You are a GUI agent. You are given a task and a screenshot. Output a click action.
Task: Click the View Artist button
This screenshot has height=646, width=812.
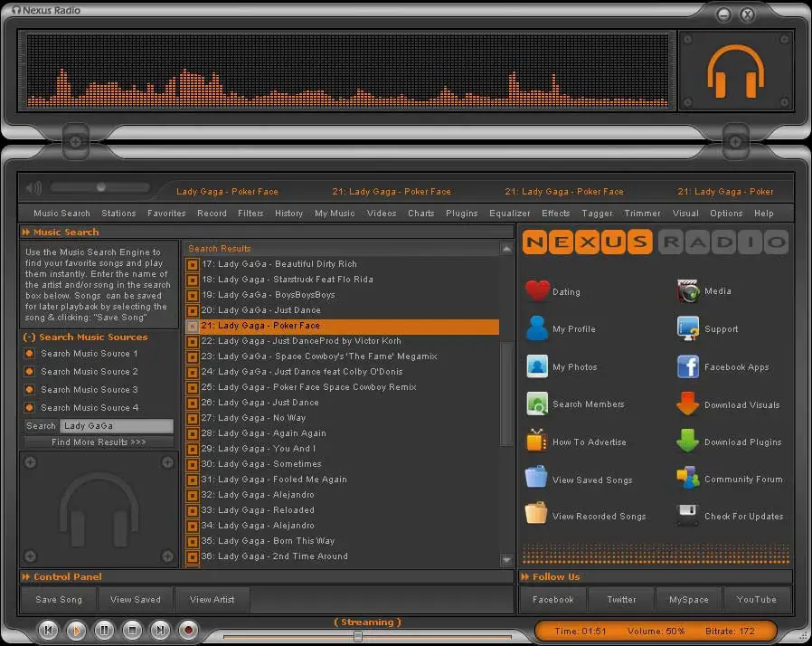212,599
